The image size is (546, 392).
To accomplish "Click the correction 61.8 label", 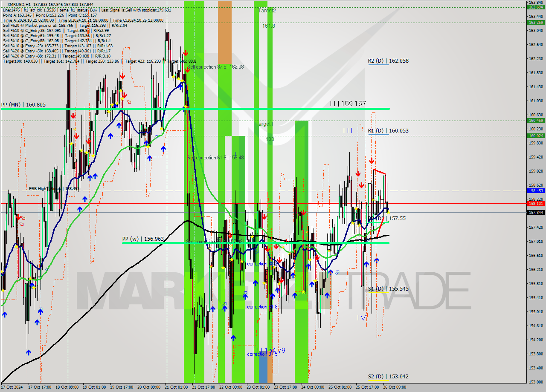I will tap(262, 307).
